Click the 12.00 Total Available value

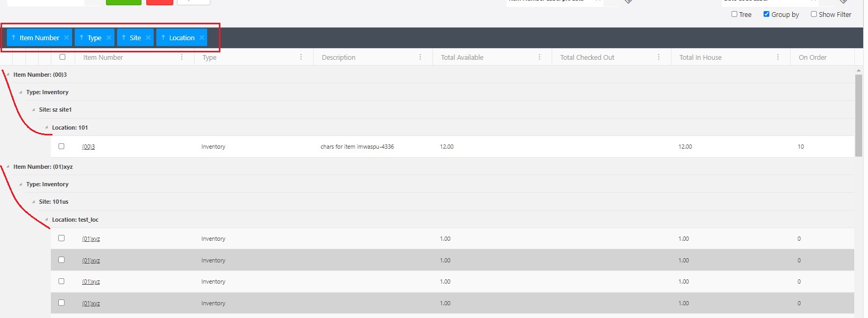[447, 147]
